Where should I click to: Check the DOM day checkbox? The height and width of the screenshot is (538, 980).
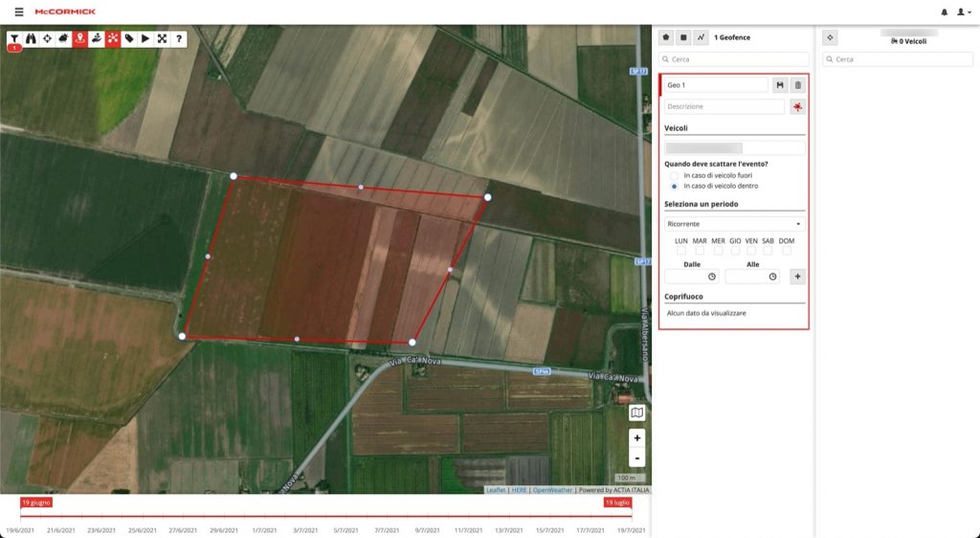(x=787, y=251)
